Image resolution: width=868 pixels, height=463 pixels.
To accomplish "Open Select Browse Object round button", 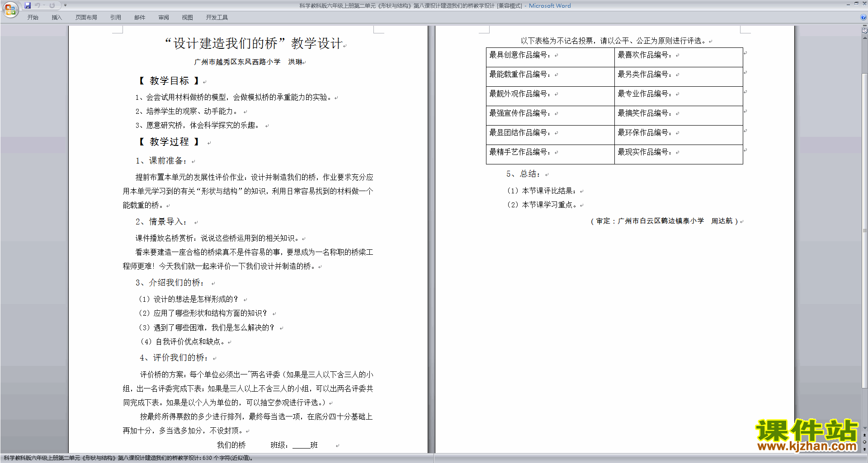I will click(864, 442).
